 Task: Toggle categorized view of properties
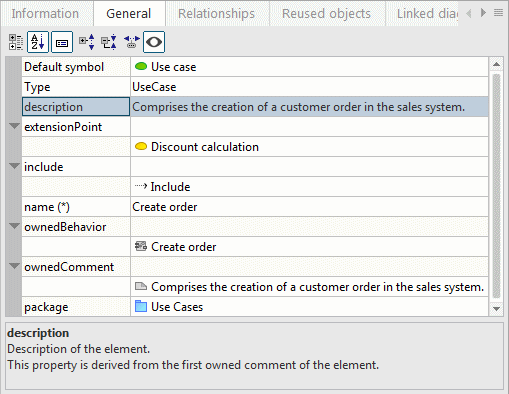pyautogui.click(x=16, y=42)
